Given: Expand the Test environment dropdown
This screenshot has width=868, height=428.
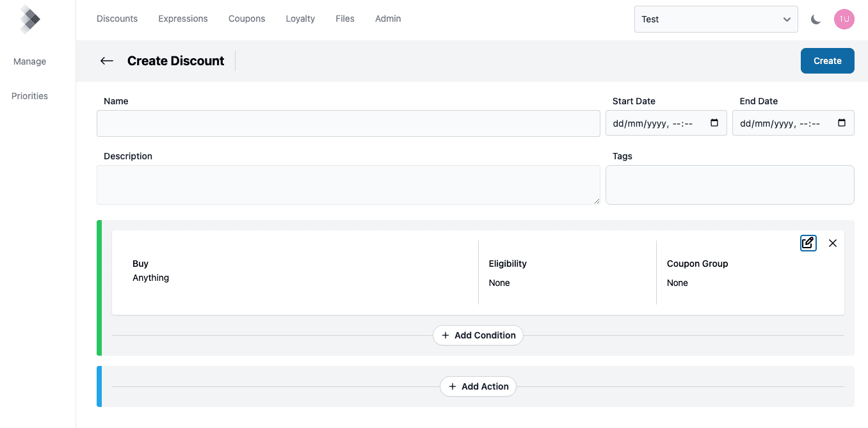Looking at the screenshot, I should point(716,19).
